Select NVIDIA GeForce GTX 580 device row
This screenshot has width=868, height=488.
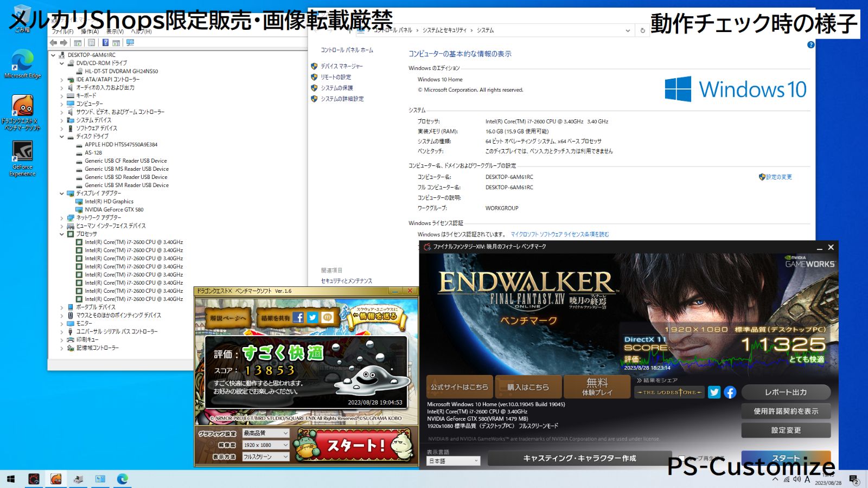[x=109, y=209]
